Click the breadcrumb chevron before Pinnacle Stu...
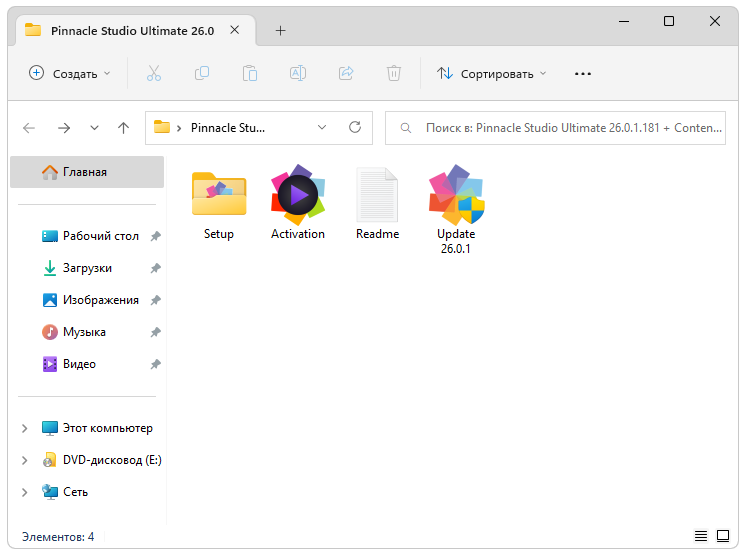741x558 pixels. point(179,128)
